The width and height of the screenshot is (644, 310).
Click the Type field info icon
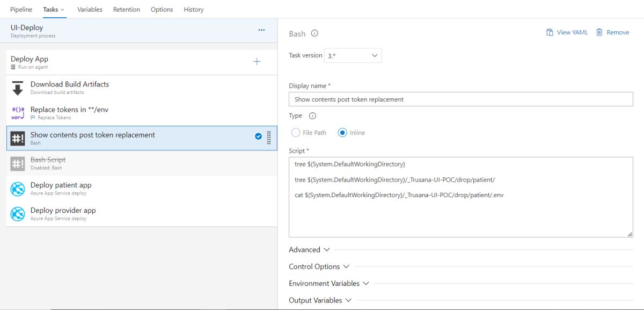(313, 116)
